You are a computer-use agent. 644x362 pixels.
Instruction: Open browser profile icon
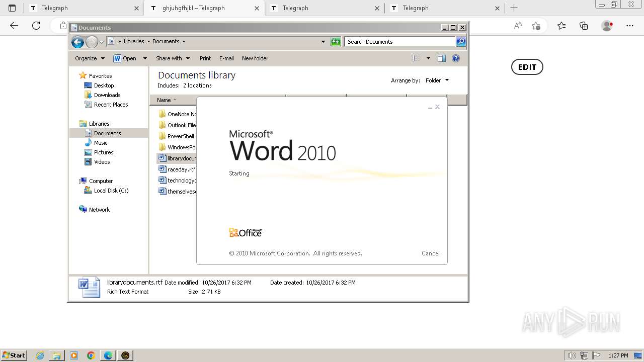click(x=607, y=26)
